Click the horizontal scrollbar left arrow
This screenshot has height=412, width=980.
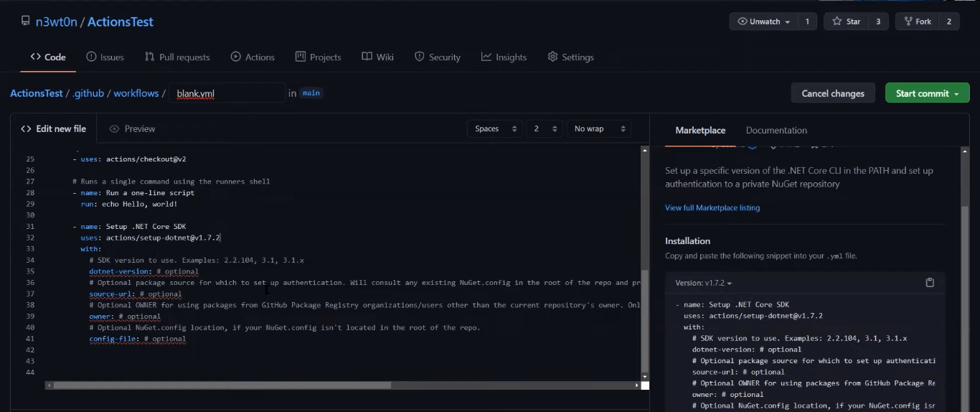pyautogui.click(x=49, y=385)
